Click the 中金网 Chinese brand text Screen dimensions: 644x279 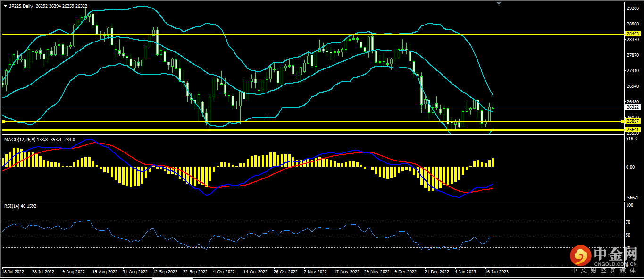click(x=616, y=254)
